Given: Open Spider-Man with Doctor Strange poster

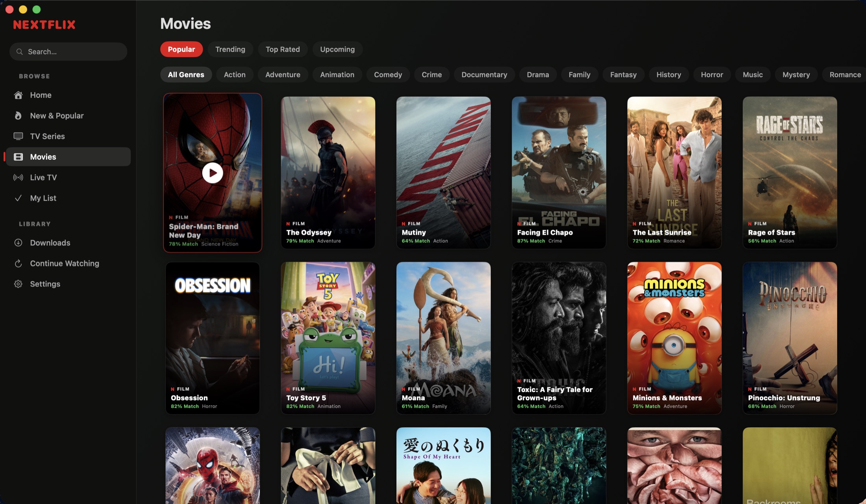Looking at the screenshot, I should [213, 465].
